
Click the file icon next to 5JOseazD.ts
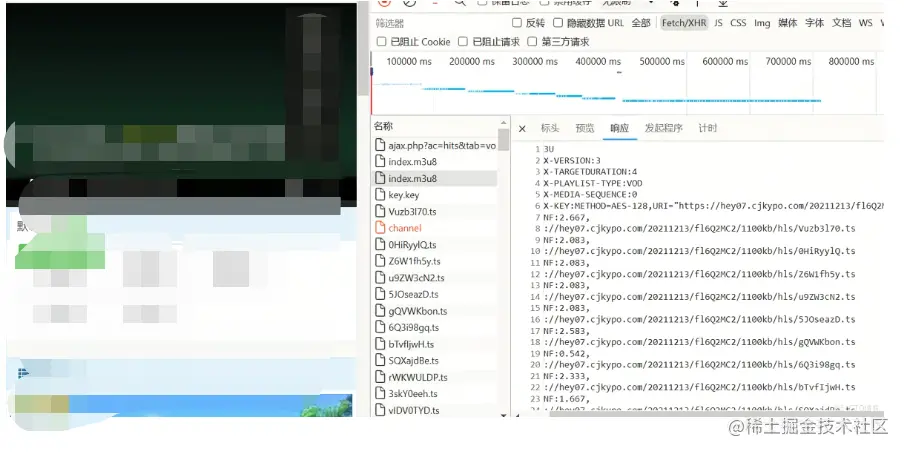pyautogui.click(x=379, y=294)
